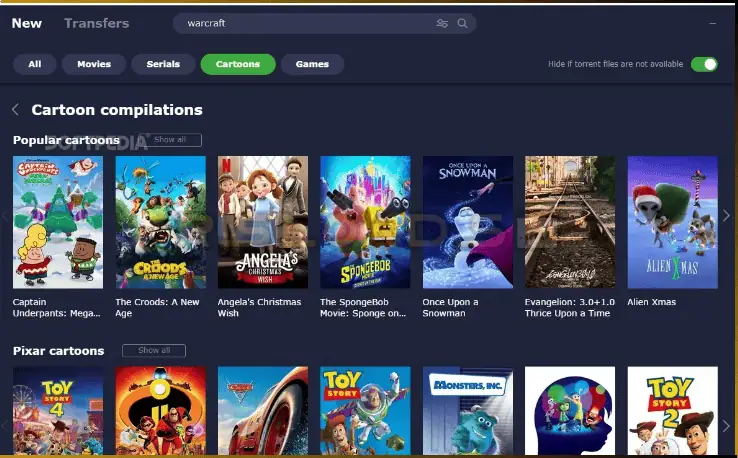
Task: Open Monsters, Inc. poster
Action: 468,412
